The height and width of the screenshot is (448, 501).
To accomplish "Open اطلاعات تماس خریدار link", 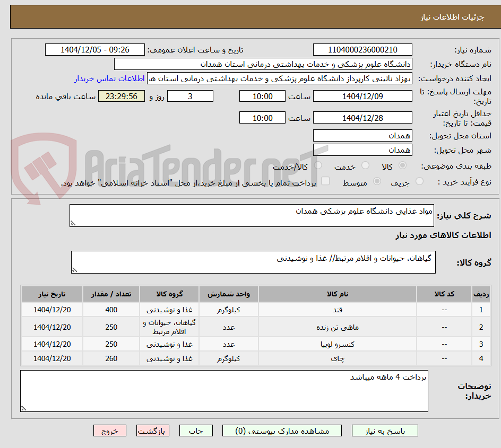I will [x=109, y=78].
